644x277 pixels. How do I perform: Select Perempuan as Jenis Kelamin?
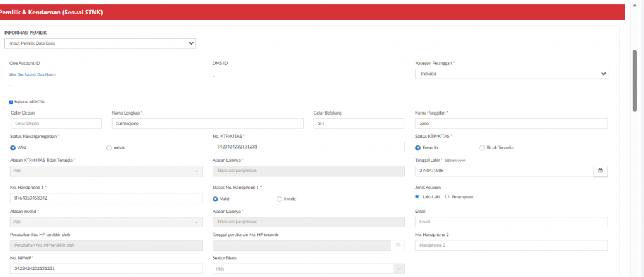447,196
